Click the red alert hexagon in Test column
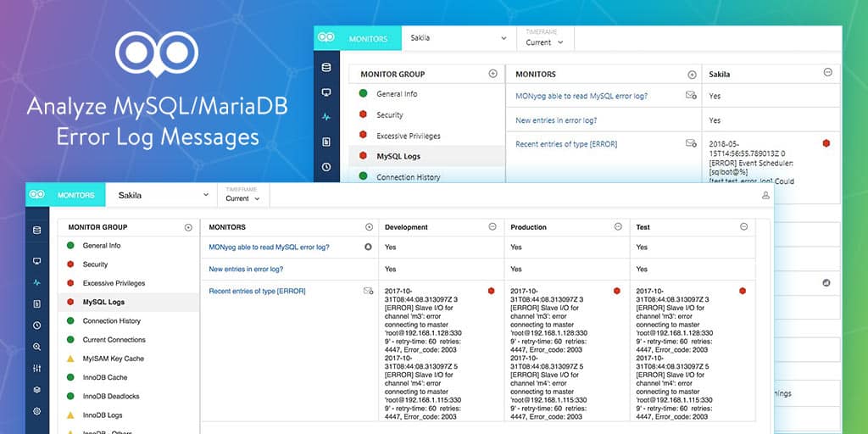868x434 pixels. click(x=743, y=291)
